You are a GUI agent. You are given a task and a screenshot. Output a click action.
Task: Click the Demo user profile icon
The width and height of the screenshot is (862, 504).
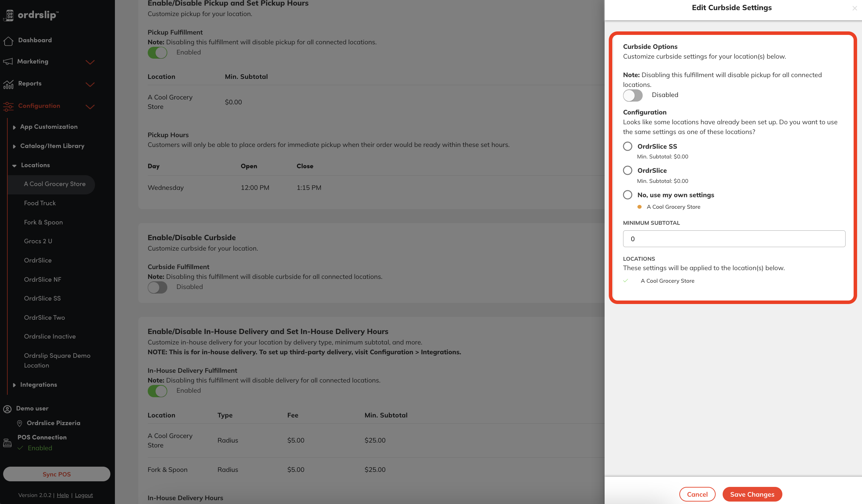click(x=7, y=409)
